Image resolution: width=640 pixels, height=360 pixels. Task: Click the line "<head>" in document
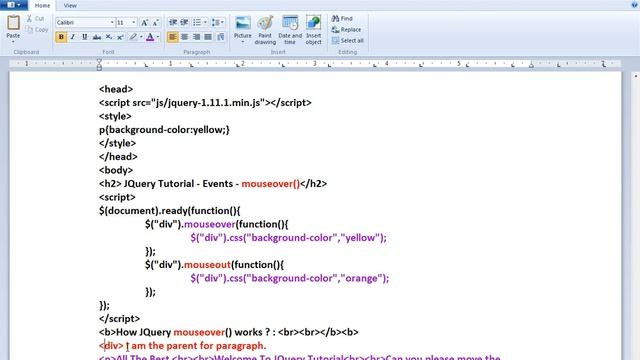(116, 89)
